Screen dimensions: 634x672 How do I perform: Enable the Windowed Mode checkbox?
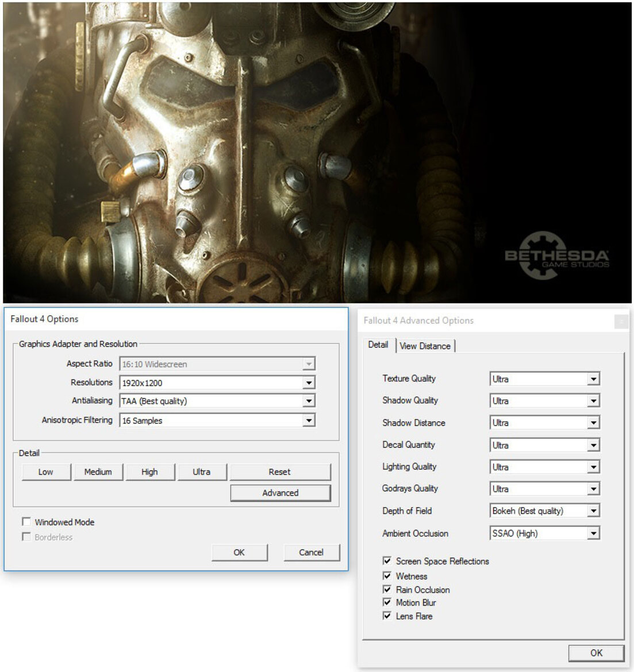(26, 522)
